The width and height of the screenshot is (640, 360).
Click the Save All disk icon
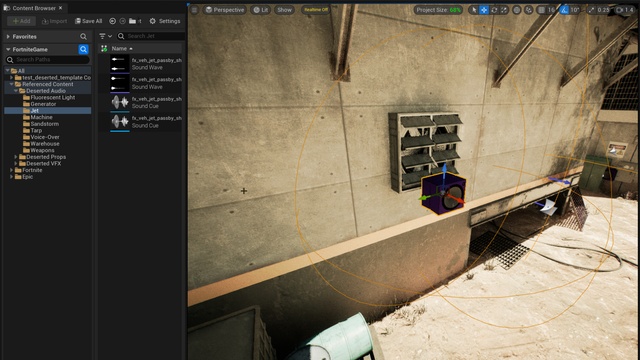(78, 21)
